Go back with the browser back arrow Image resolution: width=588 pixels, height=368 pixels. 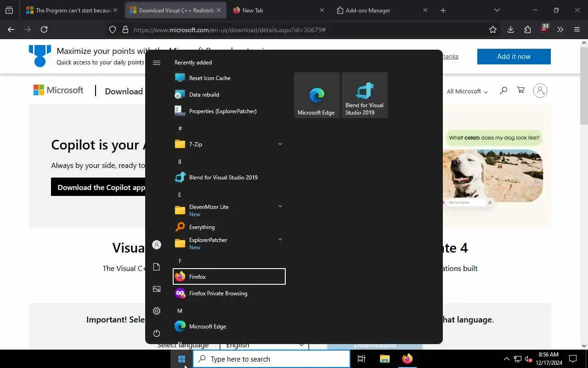pos(11,29)
